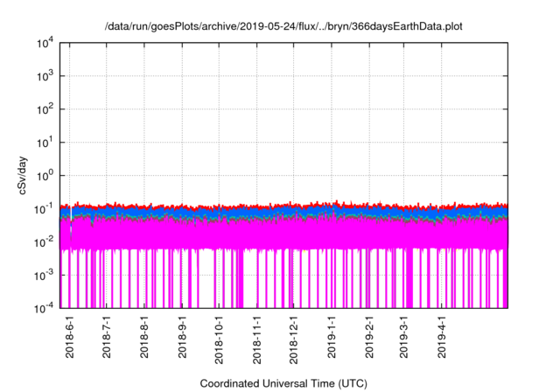Select the 2018-6-1 date tick label
The image size is (560, 392).
point(70,338)
